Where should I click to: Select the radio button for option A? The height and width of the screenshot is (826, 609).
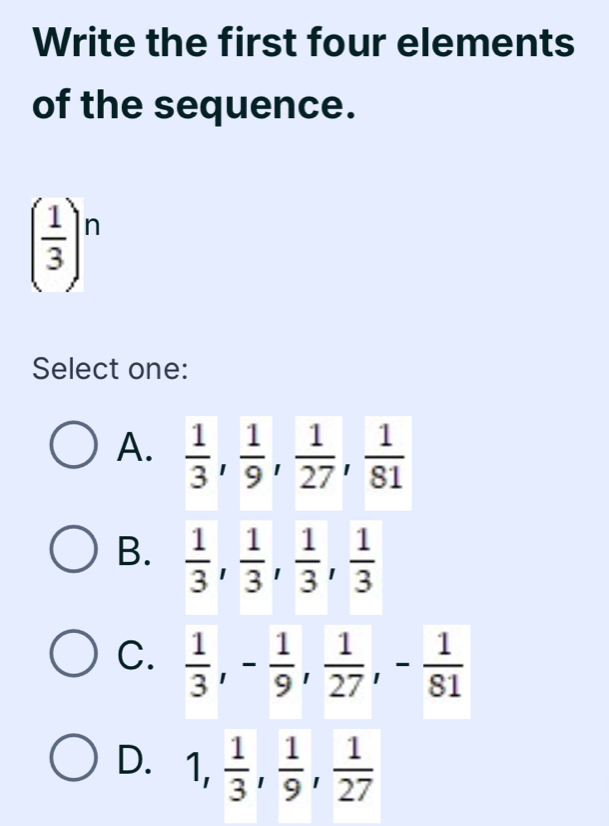76,456
